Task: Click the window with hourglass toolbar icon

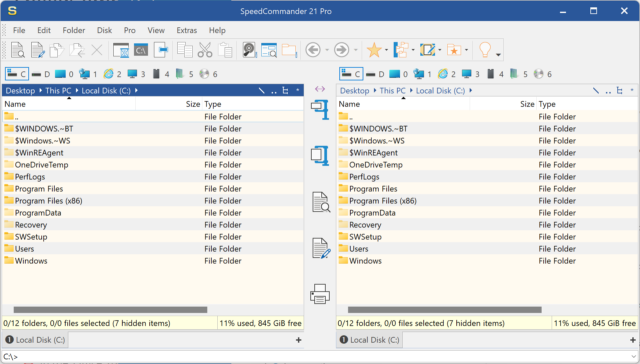Action: coord(121,50)
